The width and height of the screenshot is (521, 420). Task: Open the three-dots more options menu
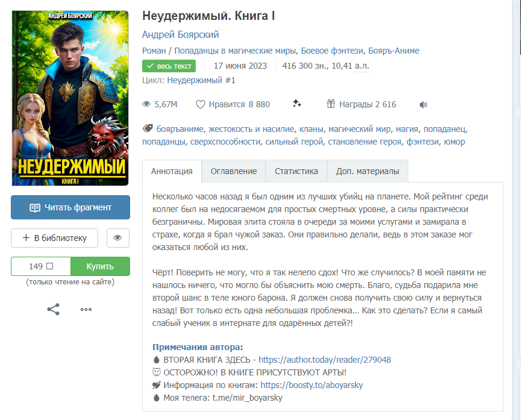(x=86, y=309)
